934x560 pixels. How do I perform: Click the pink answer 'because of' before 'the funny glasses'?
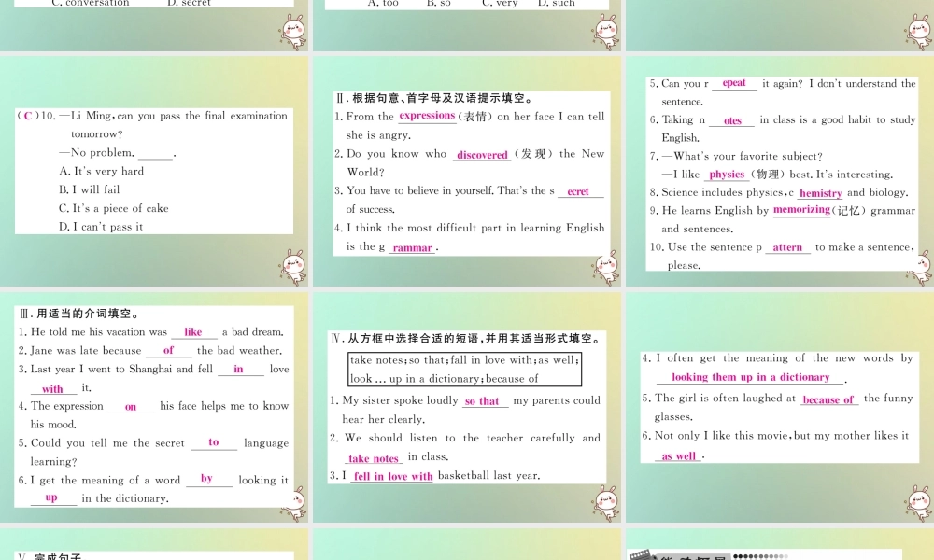(828, 399)
